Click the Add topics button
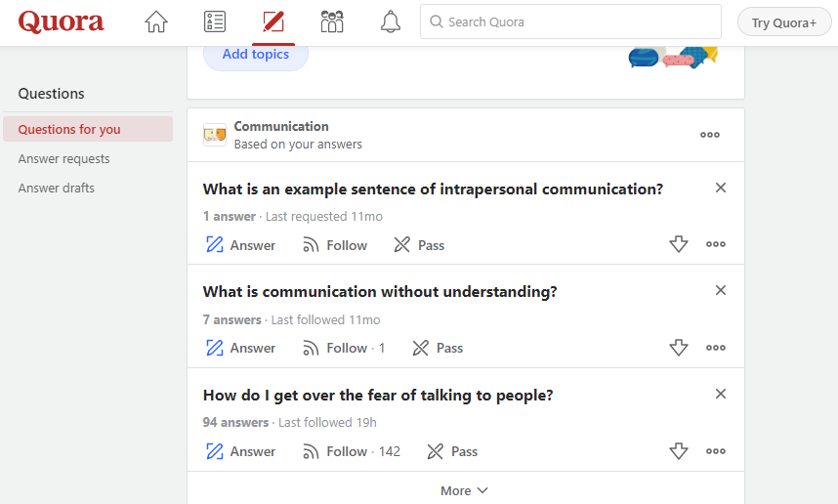838x504 pixels. coord(256,55)
